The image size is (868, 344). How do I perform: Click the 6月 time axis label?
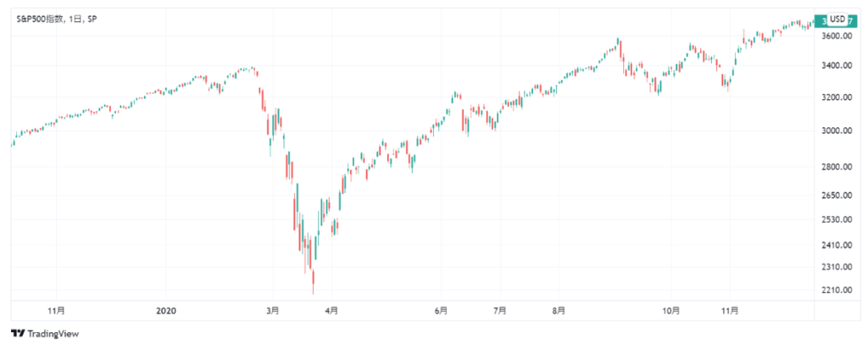(441, 311)
